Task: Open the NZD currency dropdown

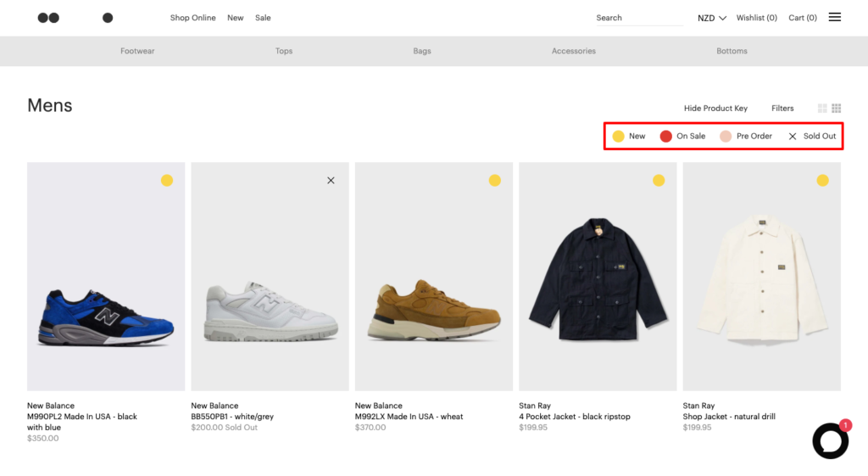Action: click(x=712, y=18)
